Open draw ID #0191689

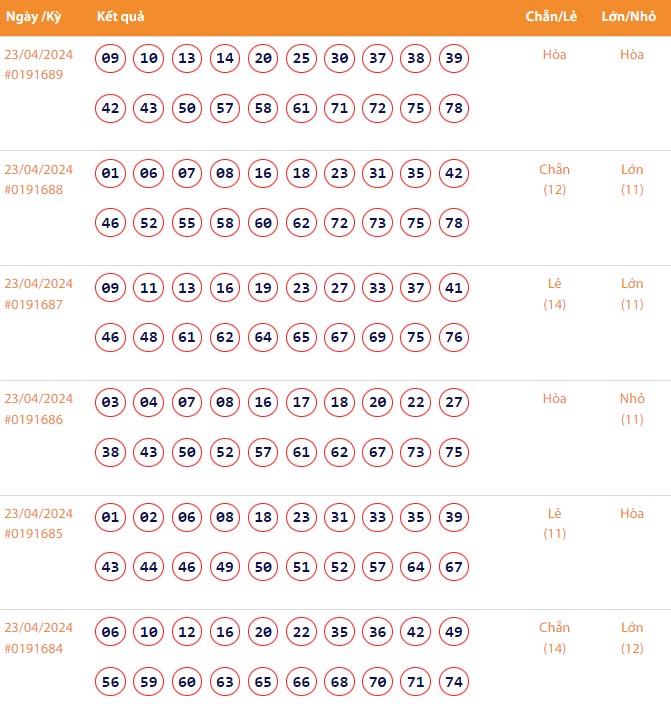34,75
